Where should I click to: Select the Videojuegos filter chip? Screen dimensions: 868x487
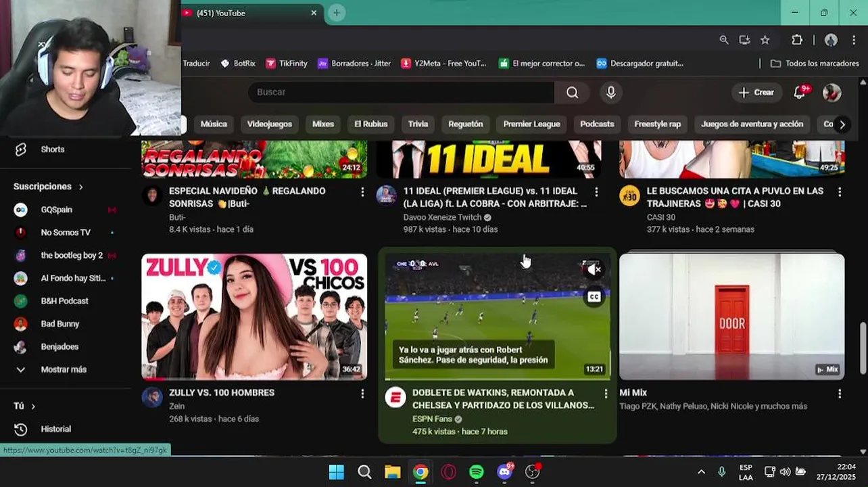pos(270,124)
